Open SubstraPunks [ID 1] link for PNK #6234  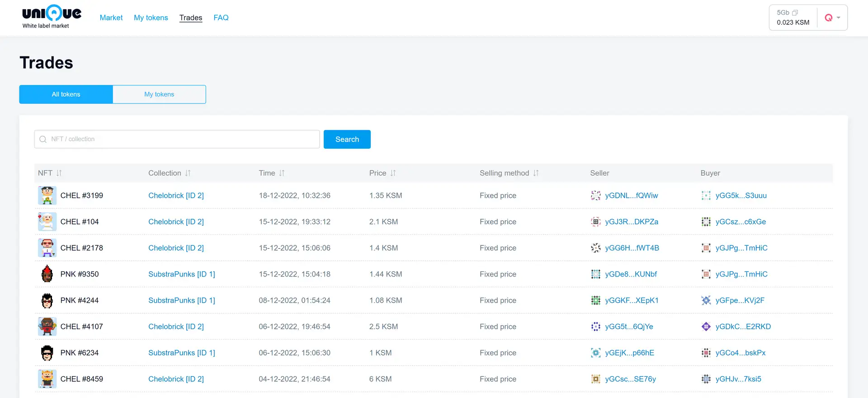181,353
